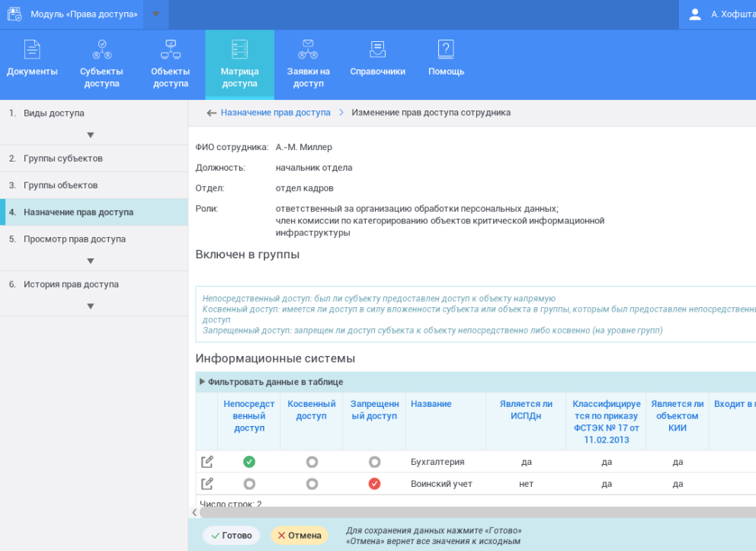The image size is (756, 551).
Task: Switch to the Матрица доступа tab
Action: [239, 65]
